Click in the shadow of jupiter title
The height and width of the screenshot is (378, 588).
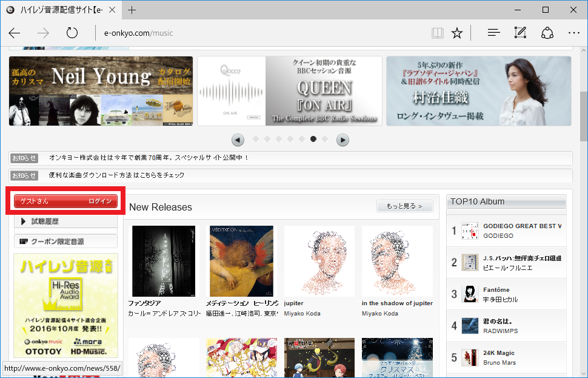397,303
